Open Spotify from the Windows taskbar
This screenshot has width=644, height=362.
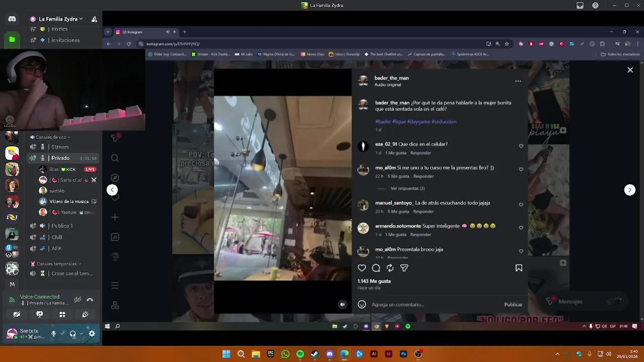click(300, 354)
